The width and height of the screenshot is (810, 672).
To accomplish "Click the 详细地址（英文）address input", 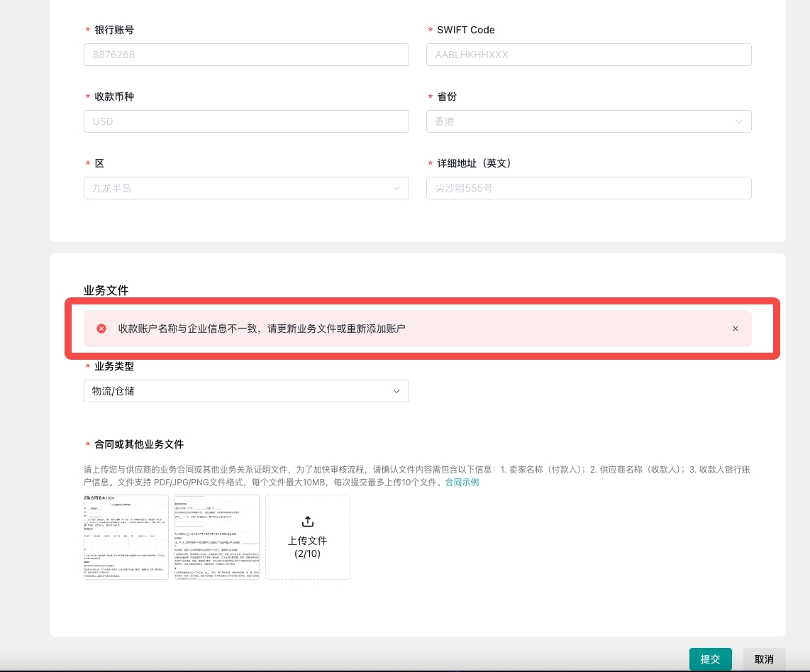I will pyautogui.click(x=588, y=188).
